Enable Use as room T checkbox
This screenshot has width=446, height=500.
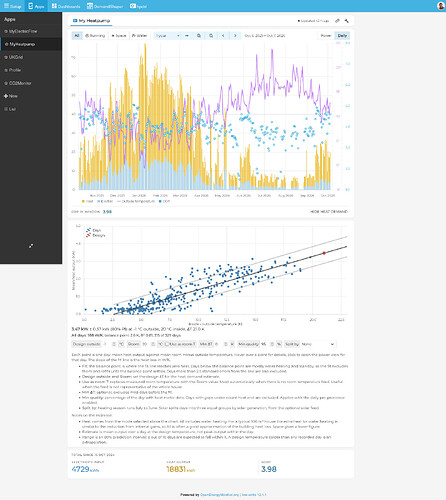[167, 344]
